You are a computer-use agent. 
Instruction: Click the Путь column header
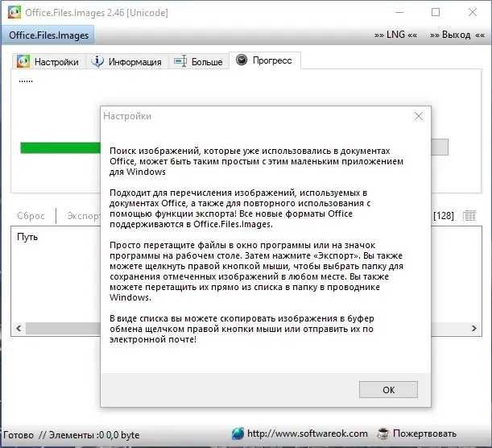(27, 237)
